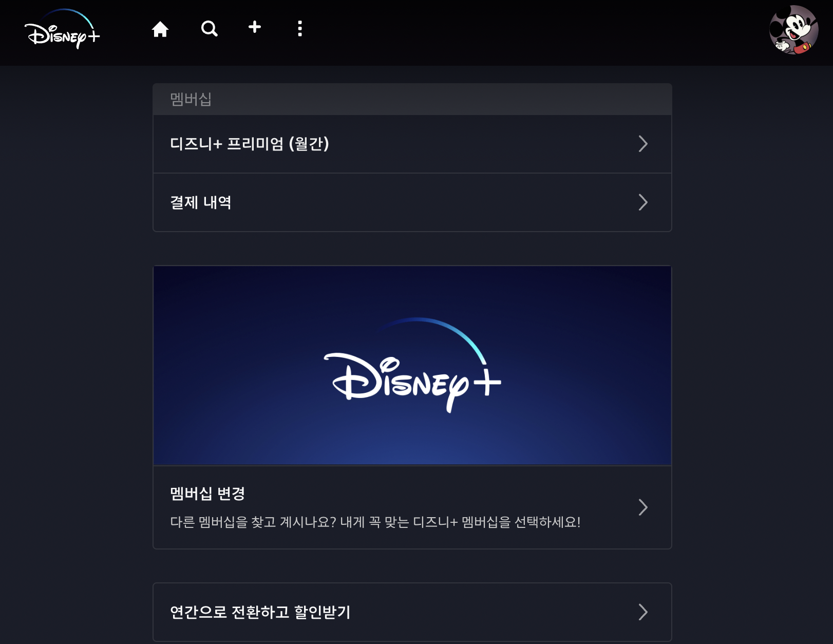This screenshot has height=644, width=833.
Task: Click chevron beside 결제 내역
Action: tap(643, 202)
